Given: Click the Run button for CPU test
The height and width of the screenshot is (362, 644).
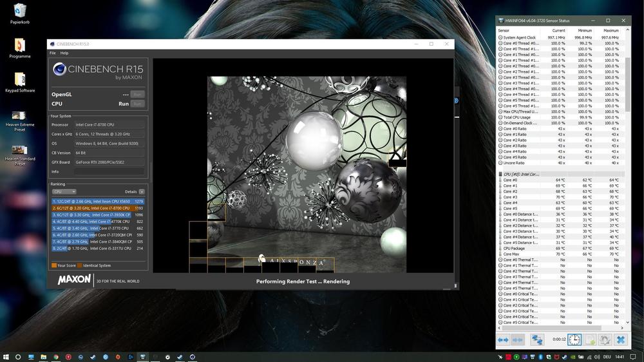Looking at the screenshot, I should click(138, 104).
